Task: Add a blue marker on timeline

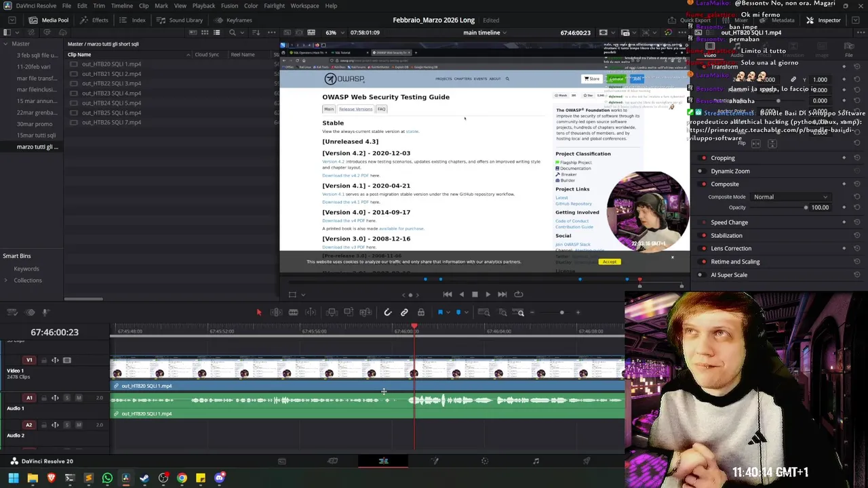Action: coord(458,312)
